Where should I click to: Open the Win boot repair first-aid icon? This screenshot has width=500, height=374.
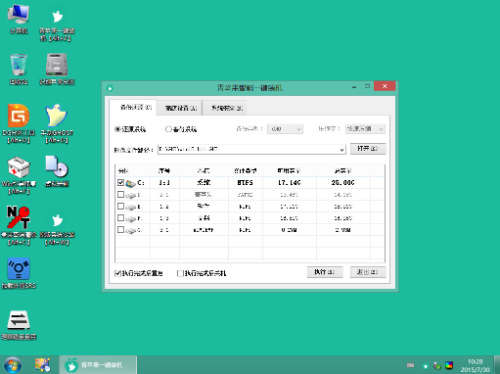pos(19,175)
